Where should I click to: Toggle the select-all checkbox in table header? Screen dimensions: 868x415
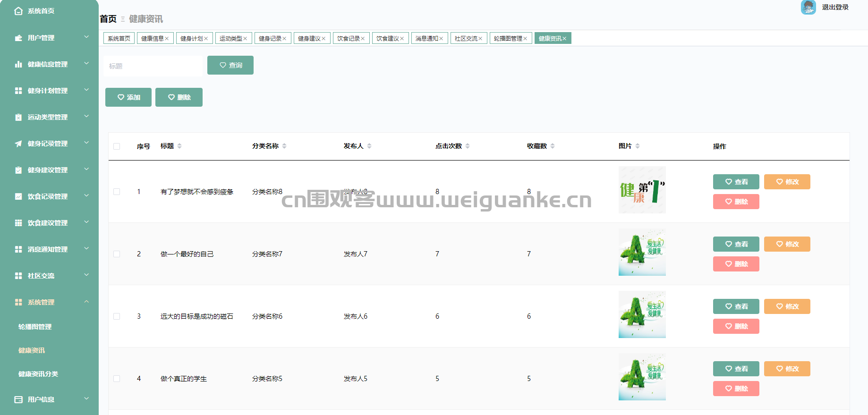coord(117,146)
